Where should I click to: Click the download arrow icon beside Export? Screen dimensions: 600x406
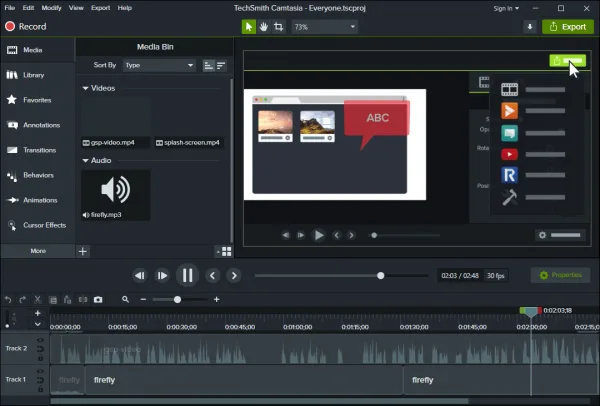coord(530,27)
